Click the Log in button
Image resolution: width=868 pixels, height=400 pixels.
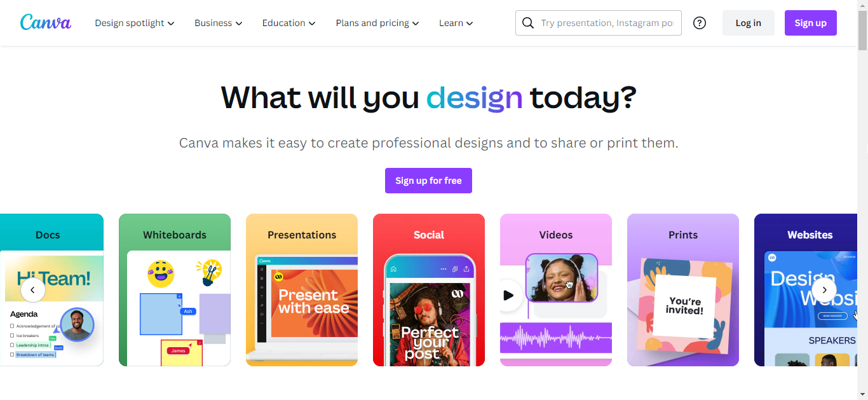(x=748, y=23)
